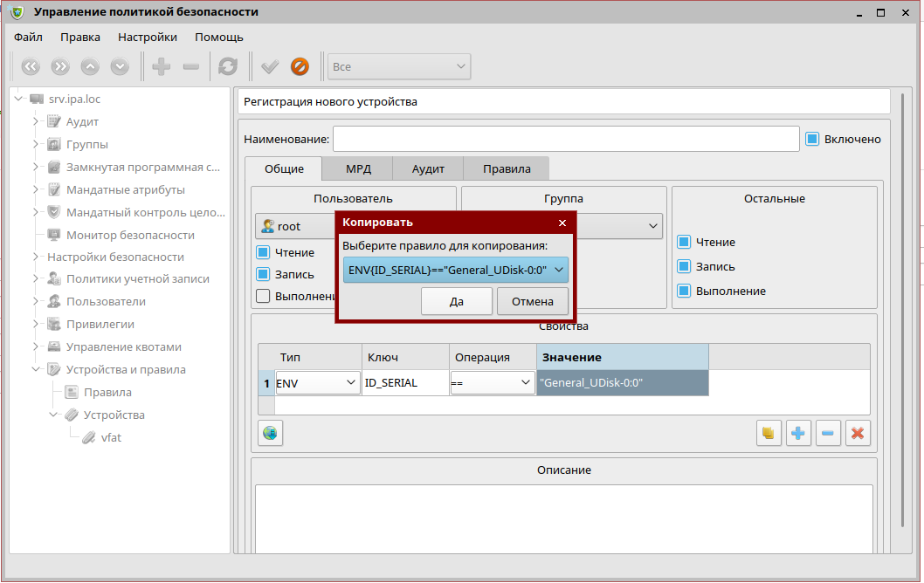
Task: Click the orange cancel icon in toolbar
Action: point(300,66)
